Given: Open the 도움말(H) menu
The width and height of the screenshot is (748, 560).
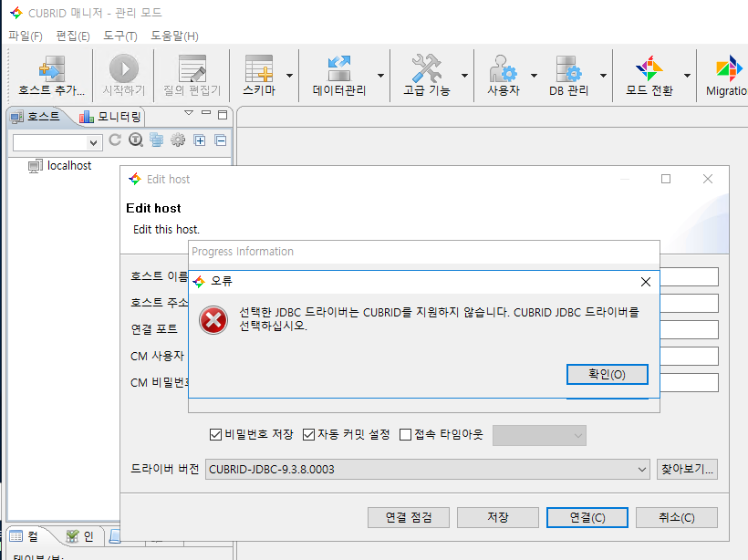Looking at the screenshot, I should [174, 36].
